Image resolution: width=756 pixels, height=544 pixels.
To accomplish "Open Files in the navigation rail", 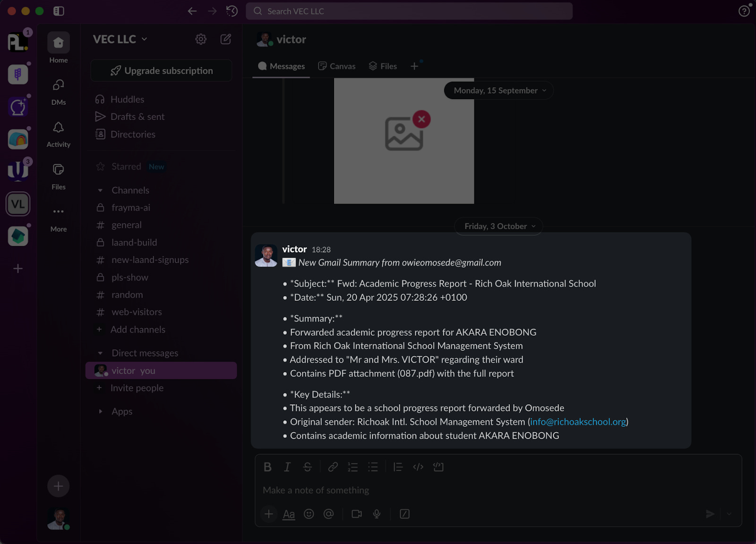I will tap(59, 176).
